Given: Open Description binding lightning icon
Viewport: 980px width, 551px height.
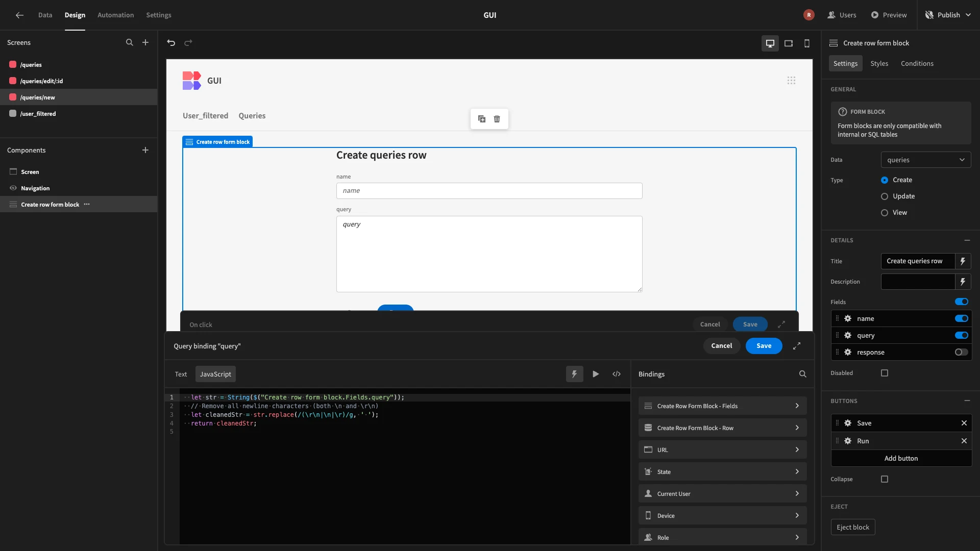Looking at the screenshot, I should tap(963, 282).
